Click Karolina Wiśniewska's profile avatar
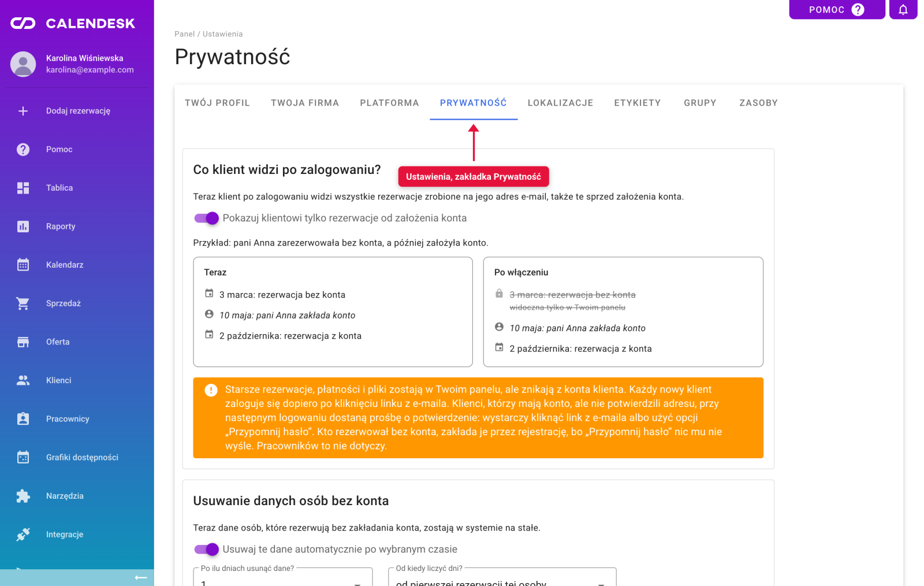Image resolution: width=924 pixels, height=586 pixels. pyautogui.click(x=23, y=64)
